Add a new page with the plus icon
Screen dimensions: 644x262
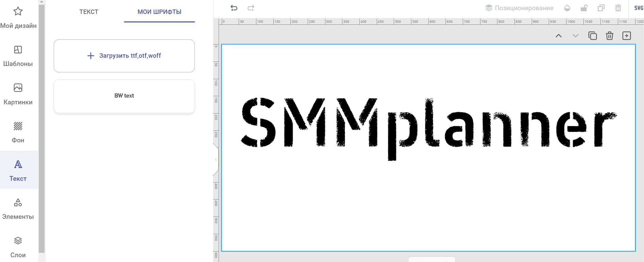pyautogui.click(x=626, y=36)
